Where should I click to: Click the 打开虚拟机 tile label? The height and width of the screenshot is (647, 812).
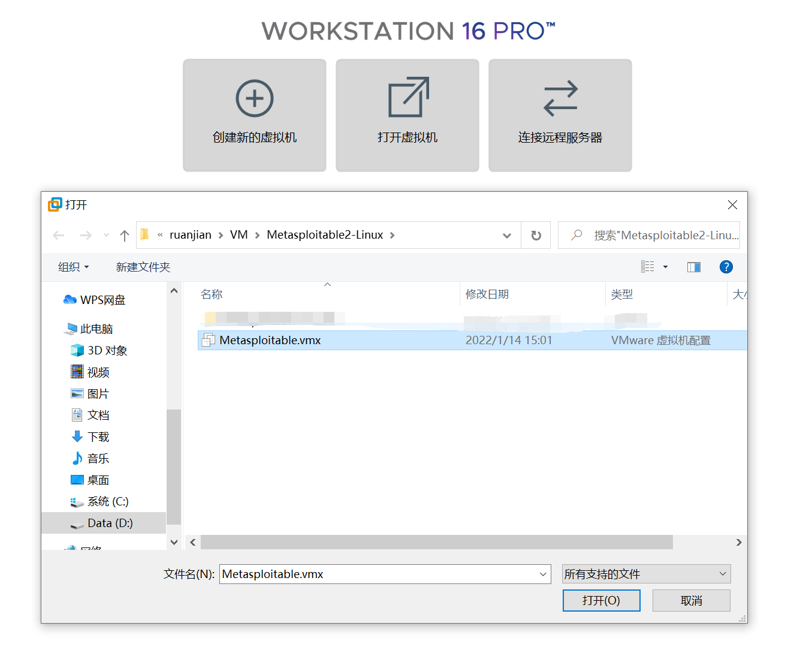pyautogui.click(x=407, y=137)
